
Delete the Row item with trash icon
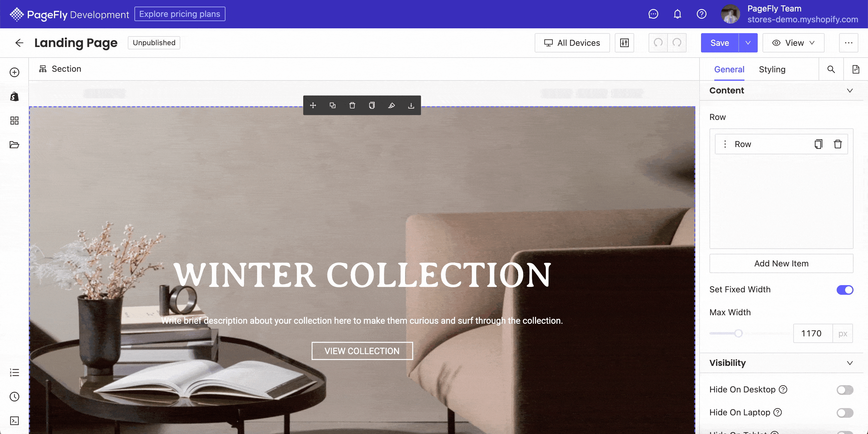838,144
